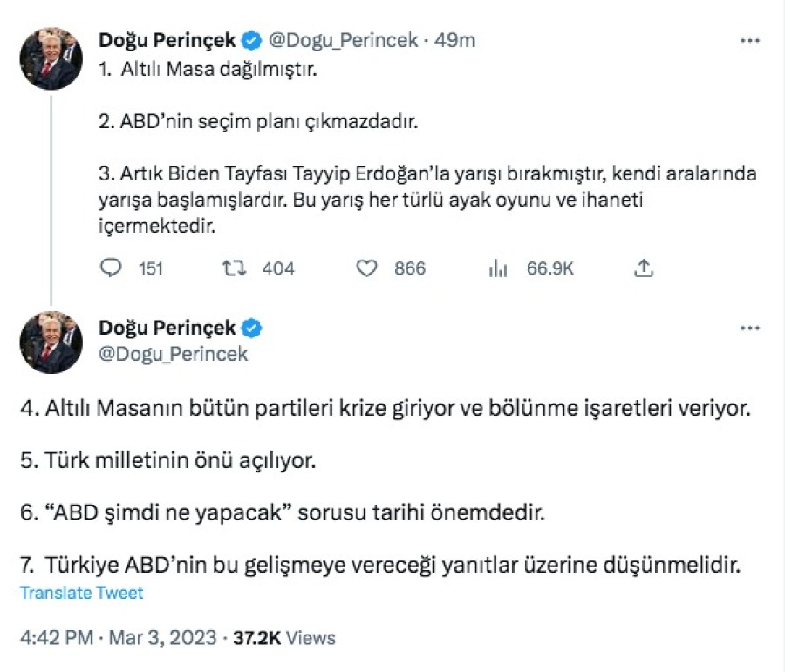Open the second tweet's profile avatar
This screenshot has width=785, height=672.
pyautogui.click(x=51, y=343)
